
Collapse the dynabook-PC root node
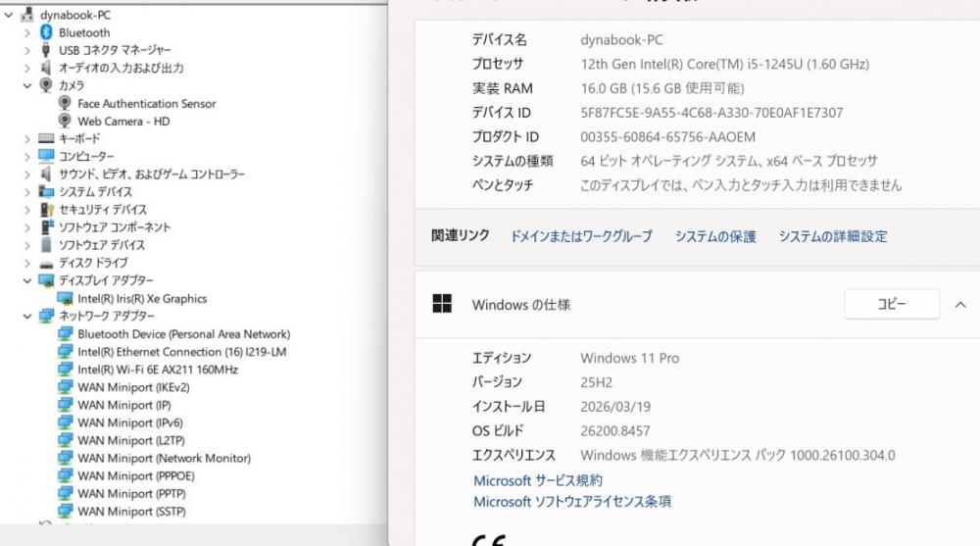tap(9, 15)
